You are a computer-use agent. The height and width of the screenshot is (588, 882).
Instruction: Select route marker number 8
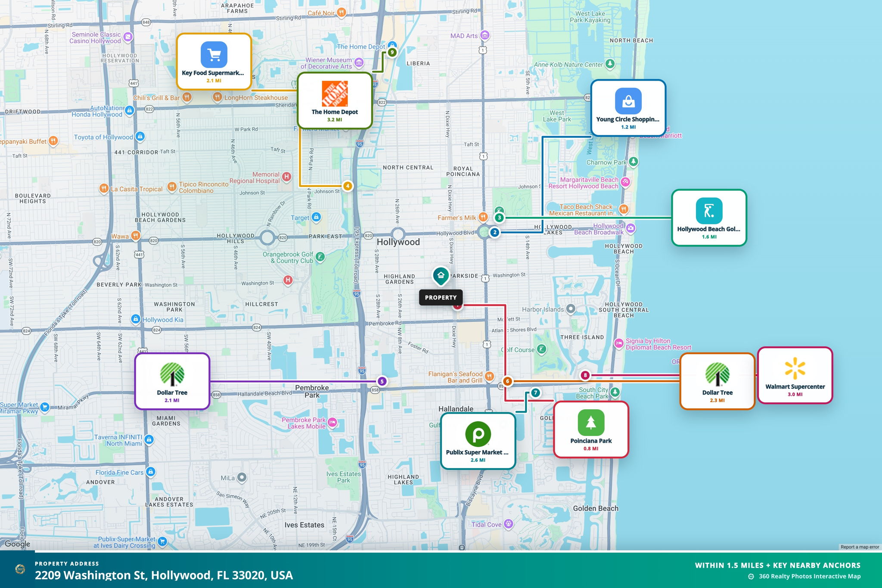click(x=585, y=375)
